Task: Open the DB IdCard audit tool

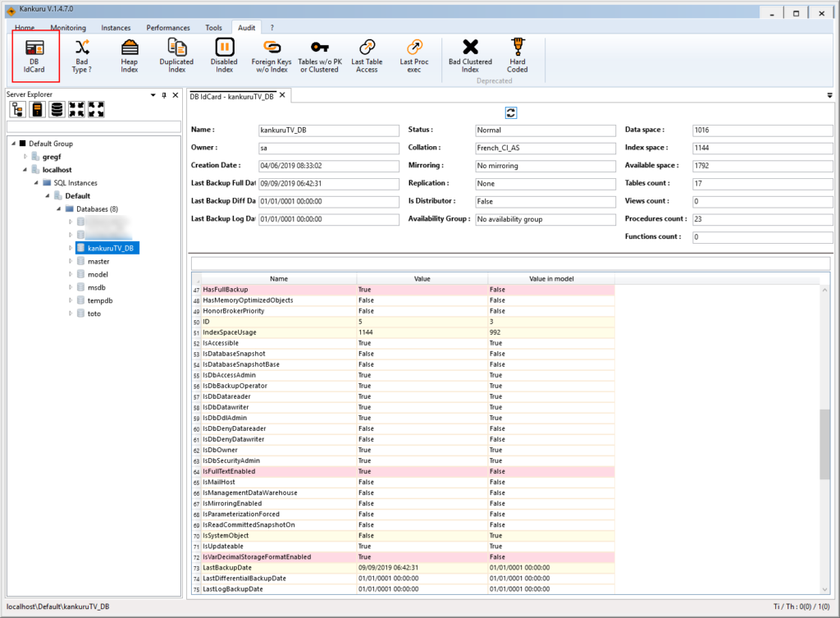Action: (x=34, y=56)
